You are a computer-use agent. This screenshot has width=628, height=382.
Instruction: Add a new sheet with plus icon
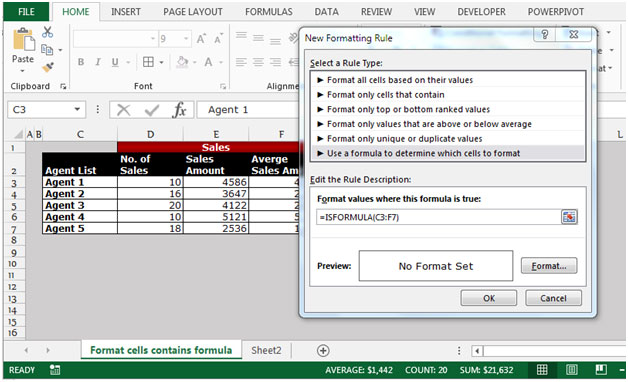point(323,351)
